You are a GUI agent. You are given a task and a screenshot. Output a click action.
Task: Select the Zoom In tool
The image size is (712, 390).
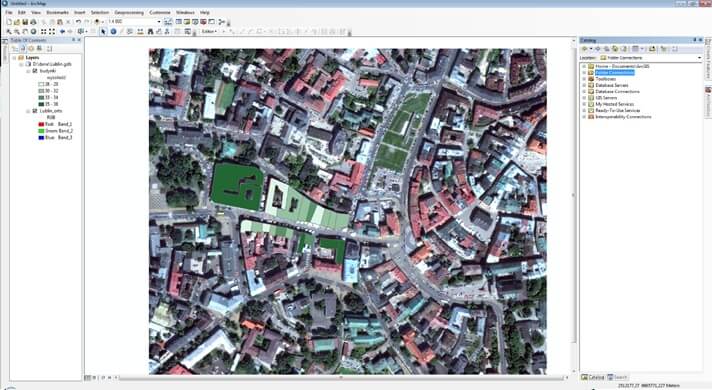(x=9, y=31)
